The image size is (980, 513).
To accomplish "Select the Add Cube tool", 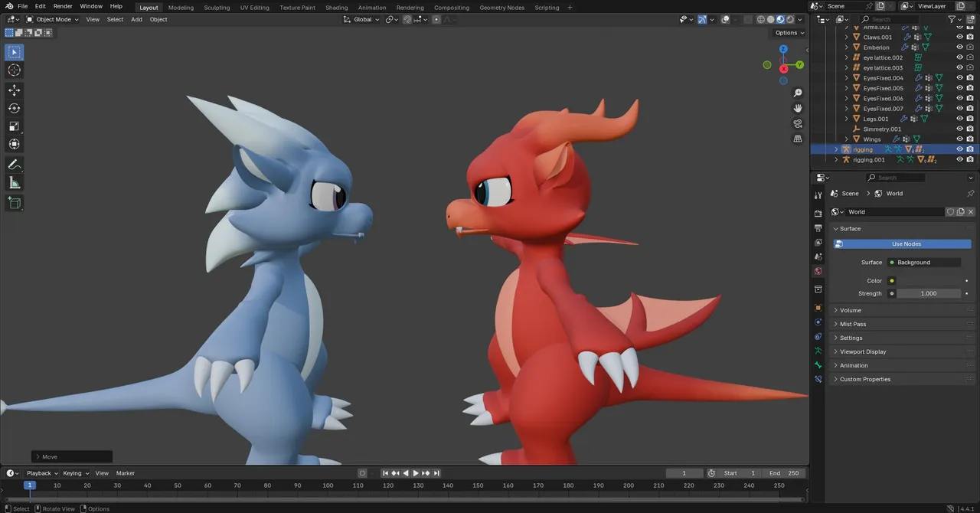I will 14,203.
